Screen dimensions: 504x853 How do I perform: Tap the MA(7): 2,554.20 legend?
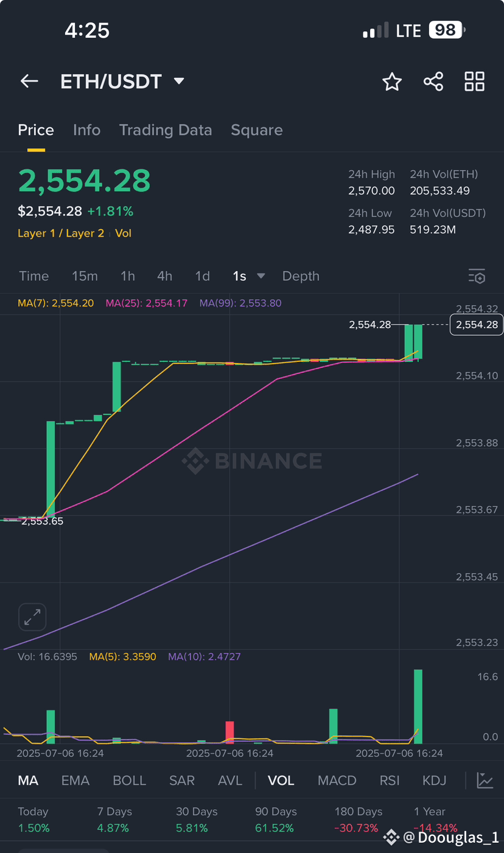[x=56, y=303]
